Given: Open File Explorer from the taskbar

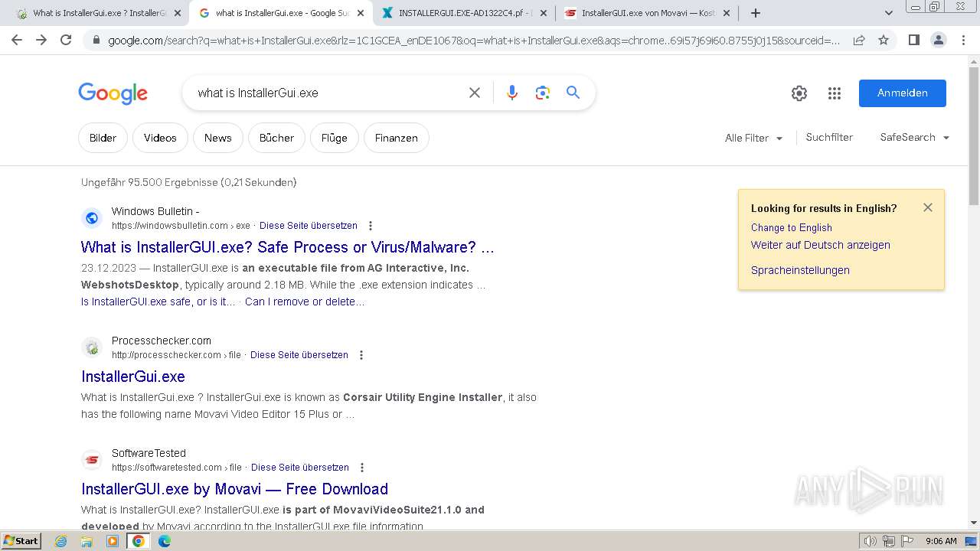Looking at the screenshot, I should click(x=87, y=541).
